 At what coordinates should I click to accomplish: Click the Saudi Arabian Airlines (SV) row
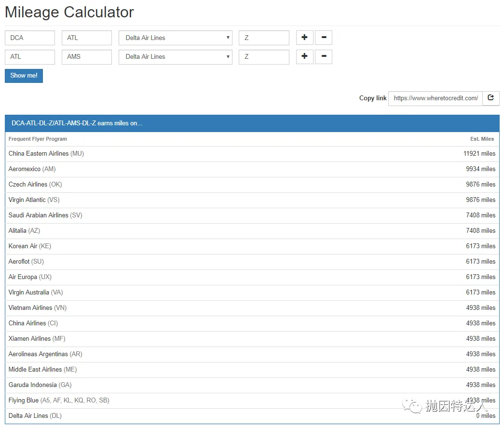(252, 215)
